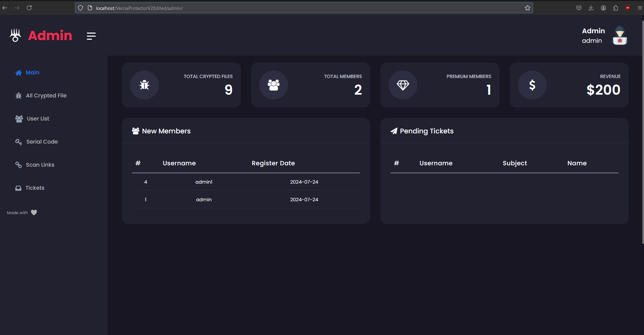Select the admin username row in New Members
The height and width of the screenshot is (335, 644).
point(246,200)
